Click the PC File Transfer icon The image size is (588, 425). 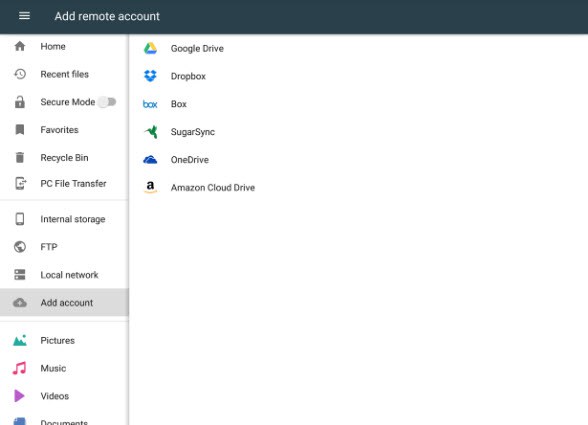click(20, 183)
